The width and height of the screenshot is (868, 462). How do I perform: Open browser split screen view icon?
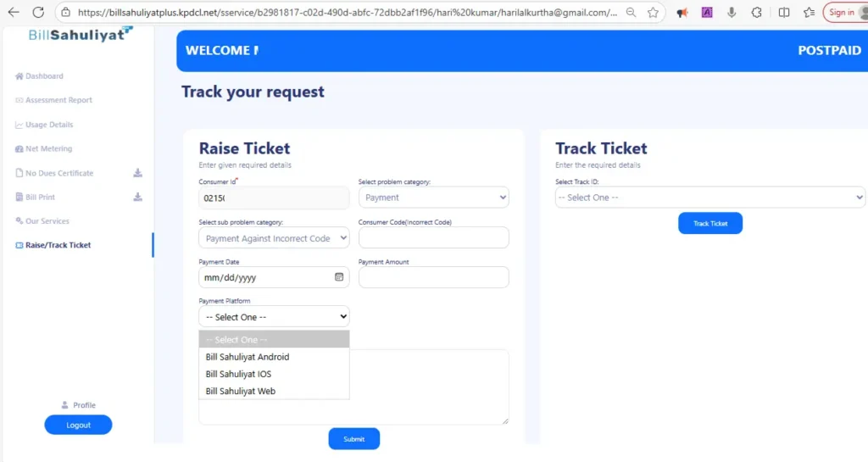784,13
